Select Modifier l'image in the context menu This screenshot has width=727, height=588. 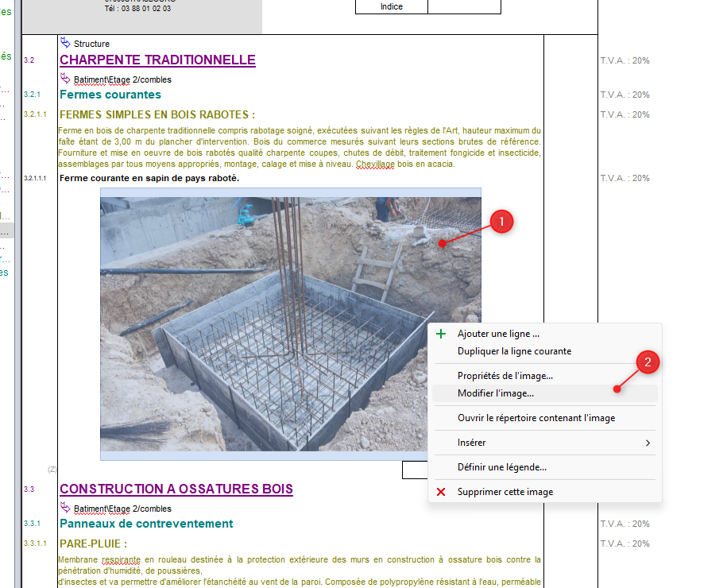(x=496, y=393)
